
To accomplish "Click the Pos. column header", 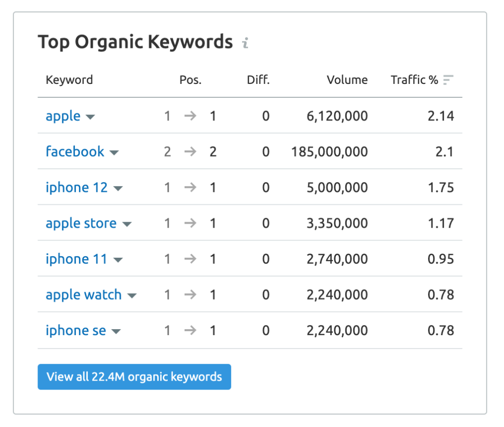I will pos(190,79).
